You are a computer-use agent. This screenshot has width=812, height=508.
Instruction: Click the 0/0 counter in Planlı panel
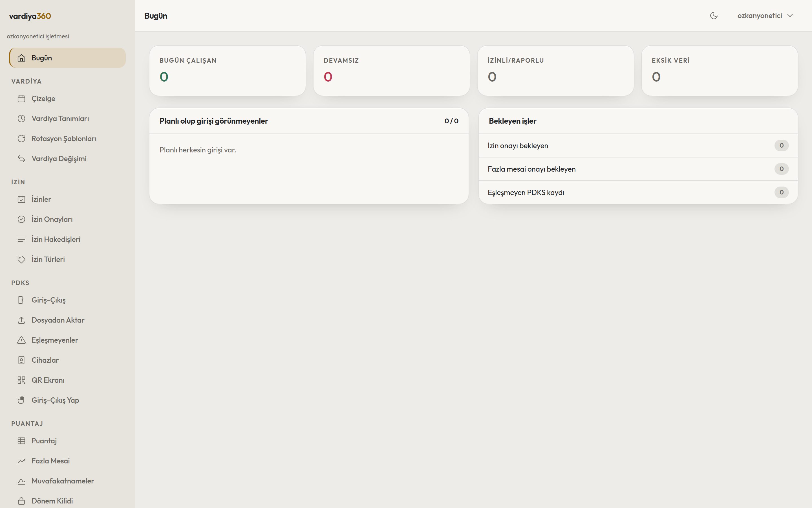pos(451,121)
